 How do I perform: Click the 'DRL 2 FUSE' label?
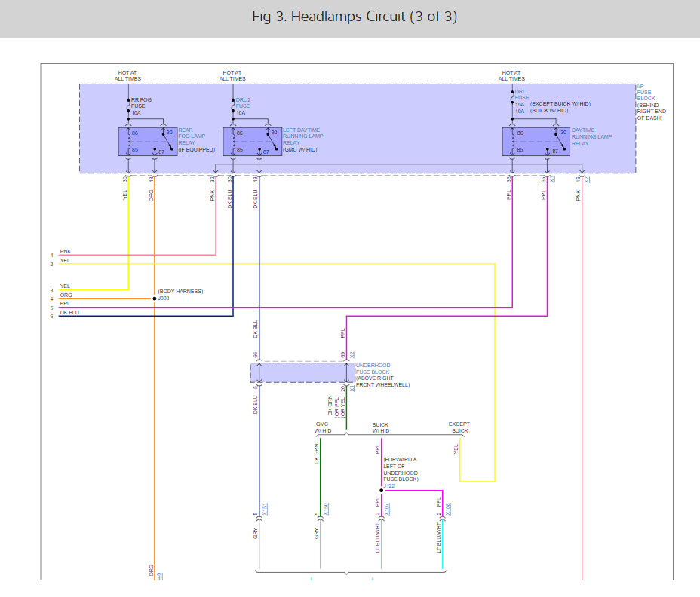tap(244, 103)
